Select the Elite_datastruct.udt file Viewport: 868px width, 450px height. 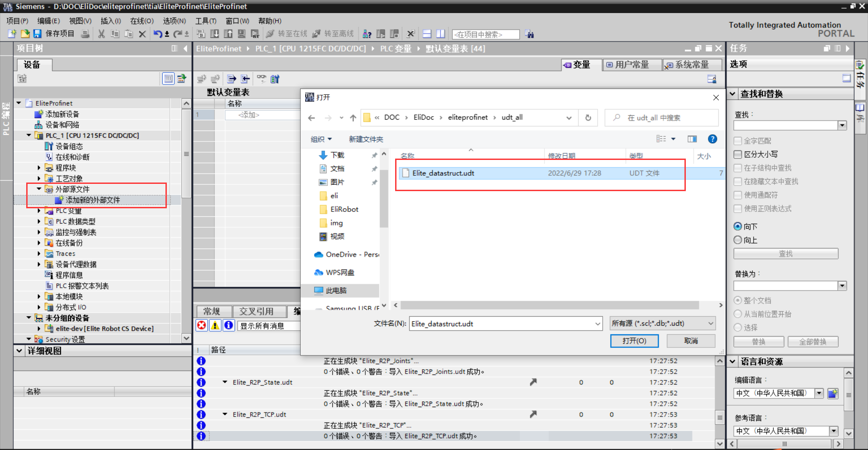443,173
